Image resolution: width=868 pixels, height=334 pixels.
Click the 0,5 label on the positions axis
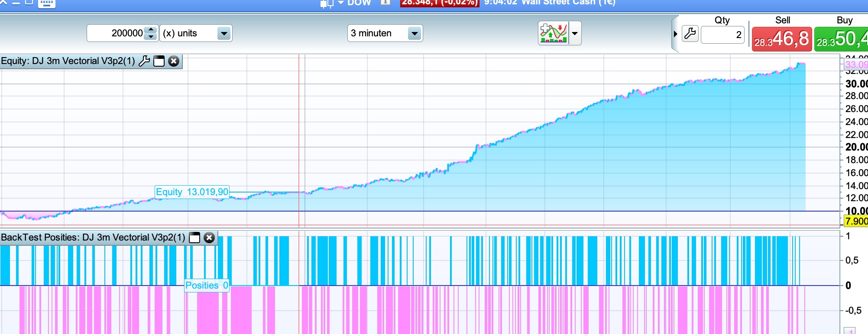pyautogui.click(x=852, y=260)
